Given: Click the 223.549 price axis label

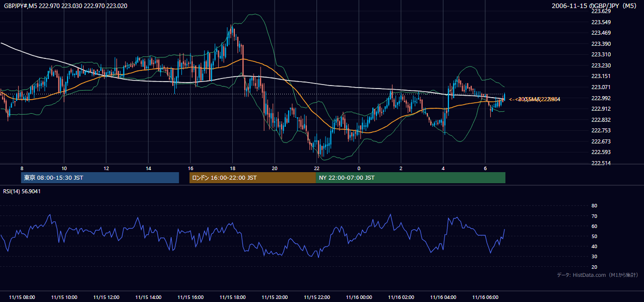Looking at the screenshot, I should (x=601, y=22).
